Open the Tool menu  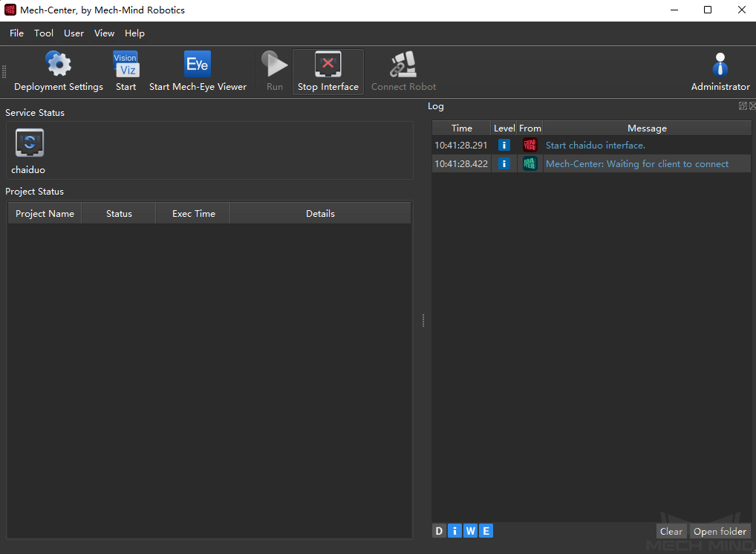coord(43,33)
